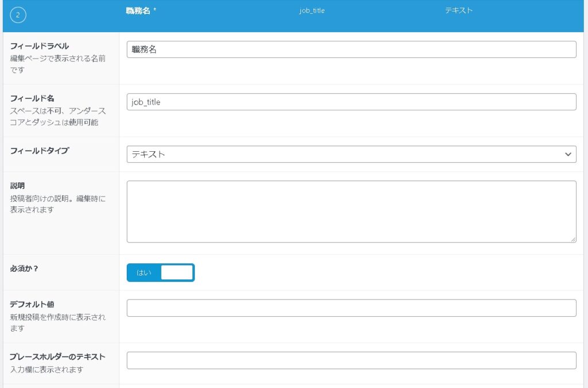Screen dimensions: 588x388
Task: Click the resize grip of 説明 textarea
Action: [573, 239]
